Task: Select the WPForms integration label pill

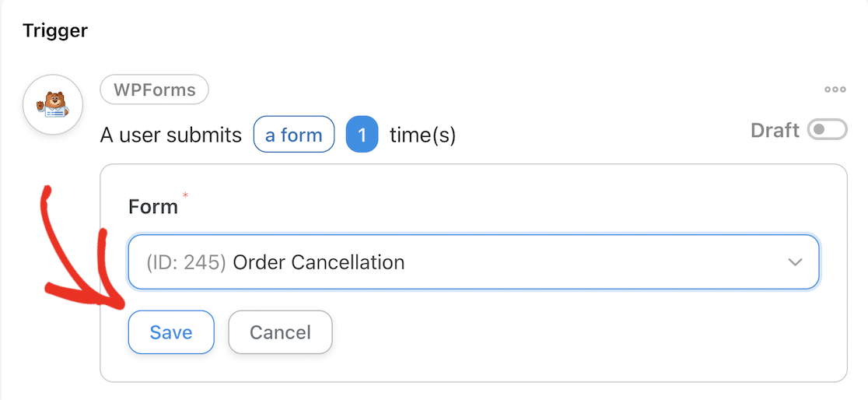Action: [x=154, y=90]
